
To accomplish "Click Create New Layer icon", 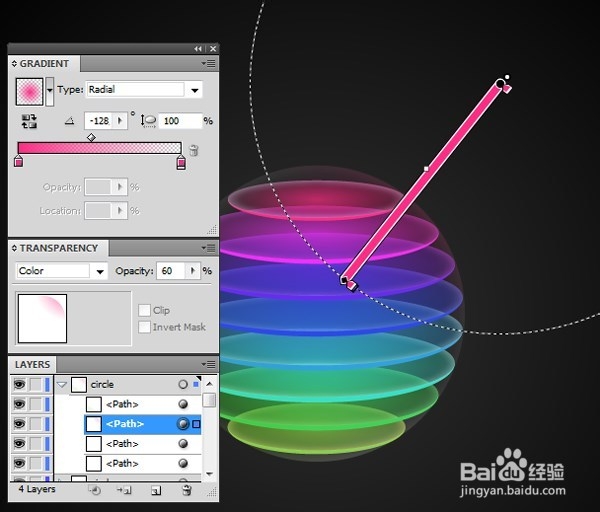I will click(156, 490).
